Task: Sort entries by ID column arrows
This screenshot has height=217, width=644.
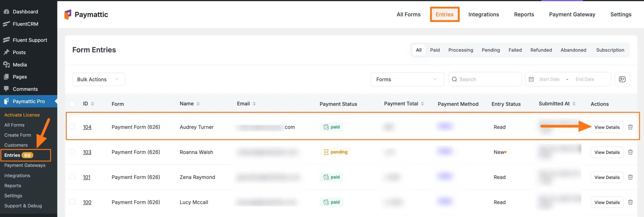Action: tap(92, 104)
